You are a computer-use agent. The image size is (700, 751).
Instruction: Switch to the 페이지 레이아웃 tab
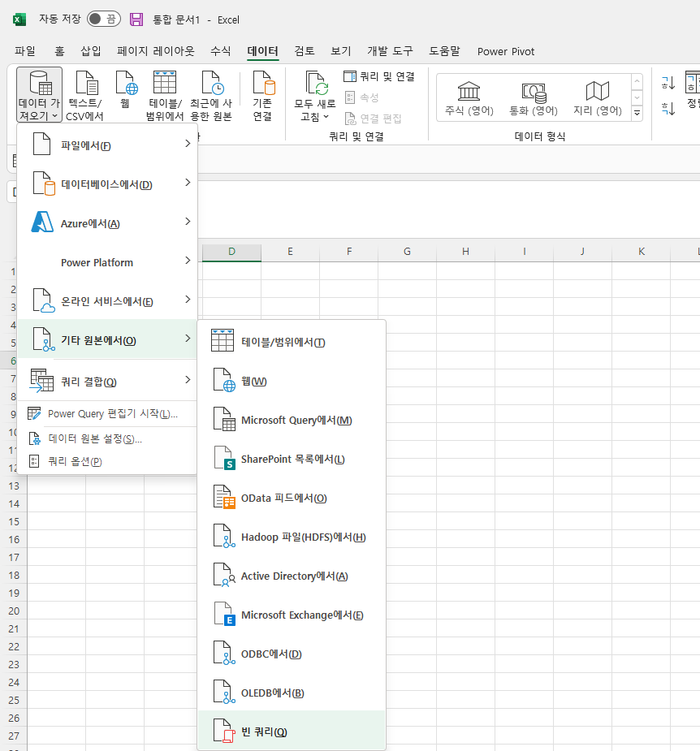point(156,51)
